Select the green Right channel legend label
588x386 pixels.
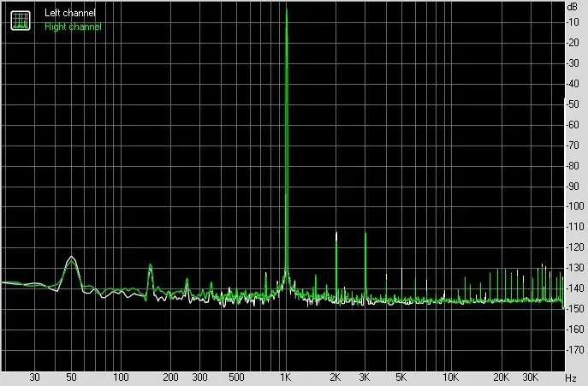73,27
